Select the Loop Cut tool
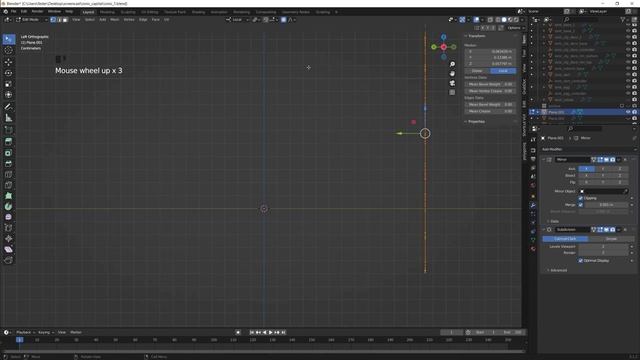 pos(9,175)
